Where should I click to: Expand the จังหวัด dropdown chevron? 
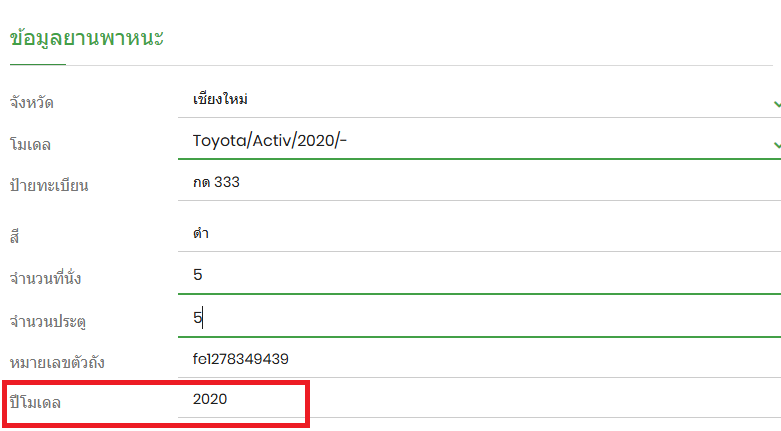click(x=776, y=102)
